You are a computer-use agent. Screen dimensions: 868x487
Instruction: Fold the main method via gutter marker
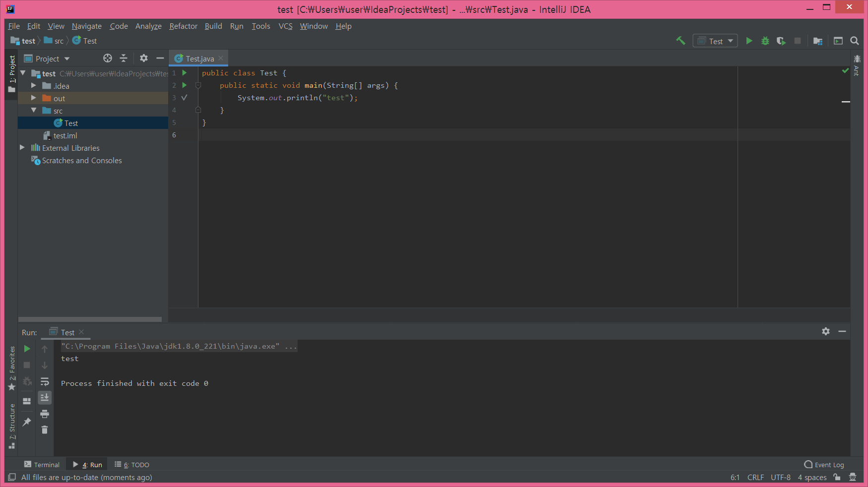(198, 85)
